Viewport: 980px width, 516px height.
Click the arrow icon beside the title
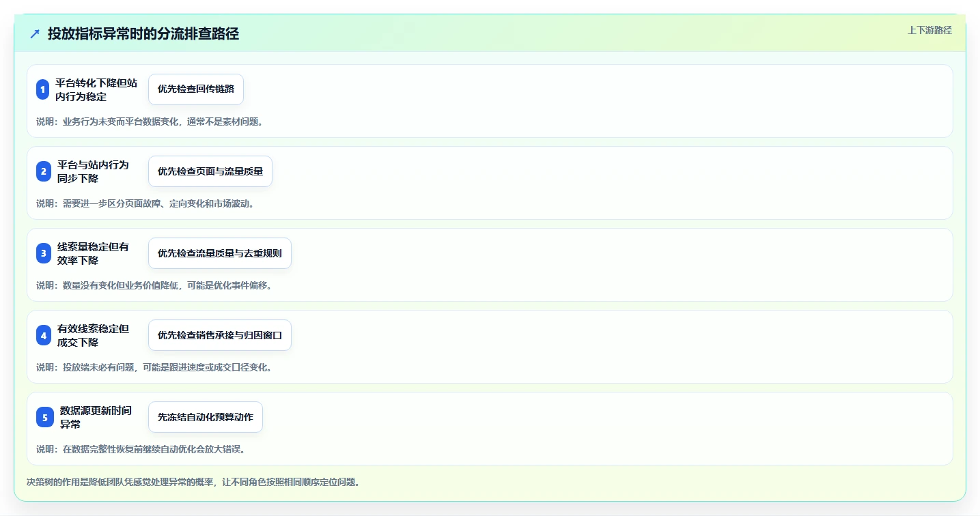click(35, 34)
